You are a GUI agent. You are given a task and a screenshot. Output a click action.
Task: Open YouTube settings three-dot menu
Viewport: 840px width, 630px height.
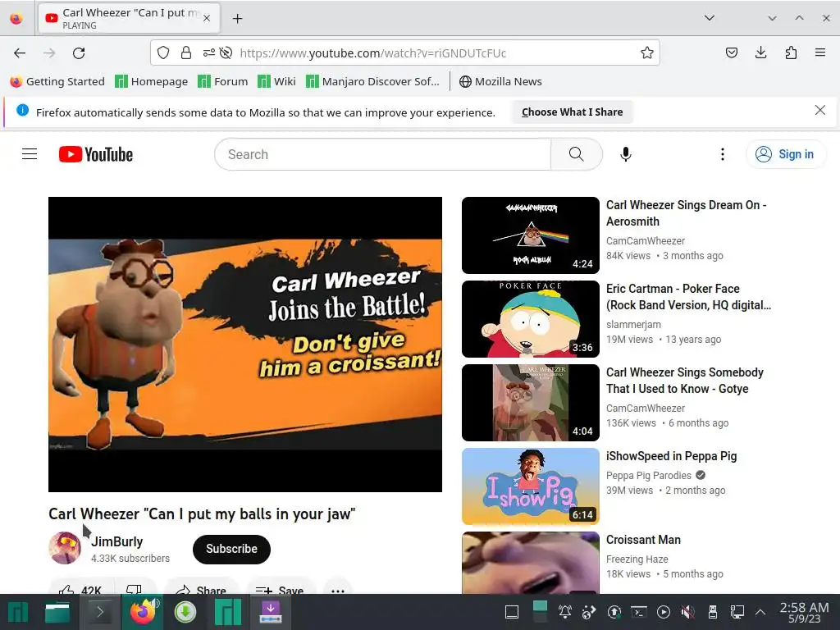tap(722, 154)
